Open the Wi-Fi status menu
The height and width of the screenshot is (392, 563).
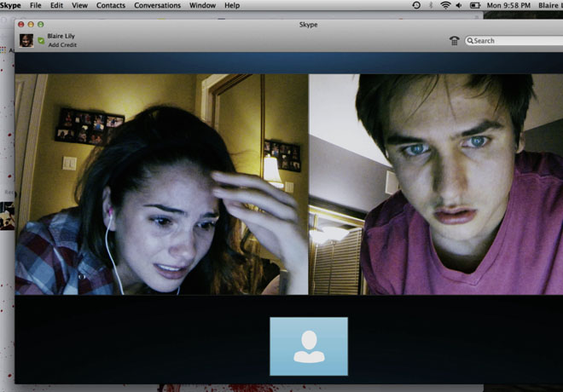point(444,5)
